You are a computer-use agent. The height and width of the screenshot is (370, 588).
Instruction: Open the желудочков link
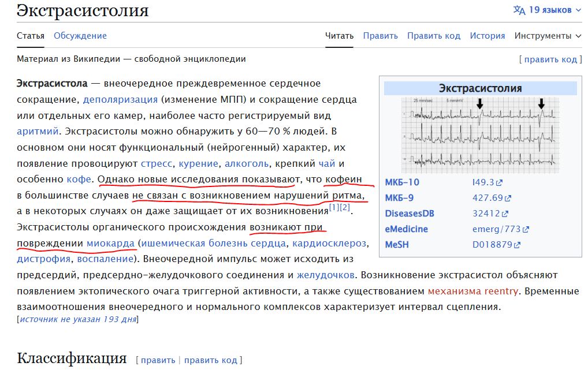pos(326,275)
